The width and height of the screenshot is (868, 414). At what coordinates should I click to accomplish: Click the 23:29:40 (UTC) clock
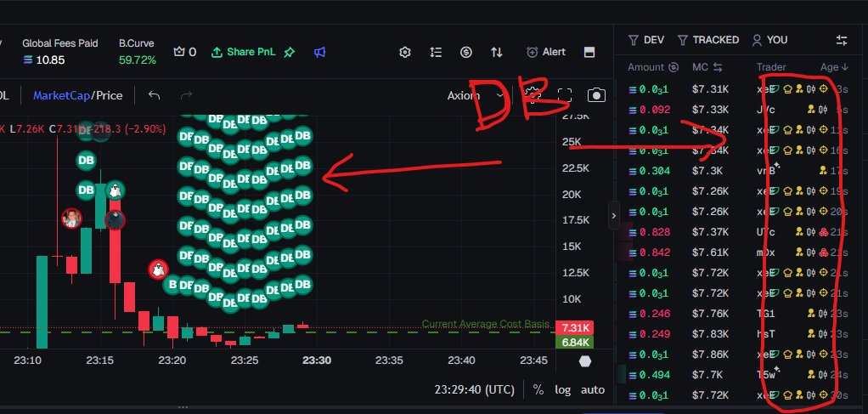[x=474, y=389]
